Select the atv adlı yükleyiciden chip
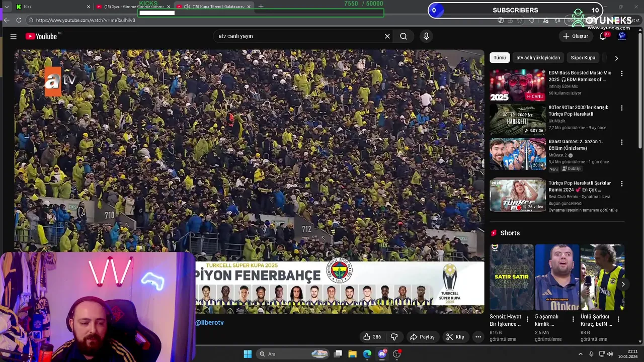Viewport: 644px width, 362px height. 538,58
